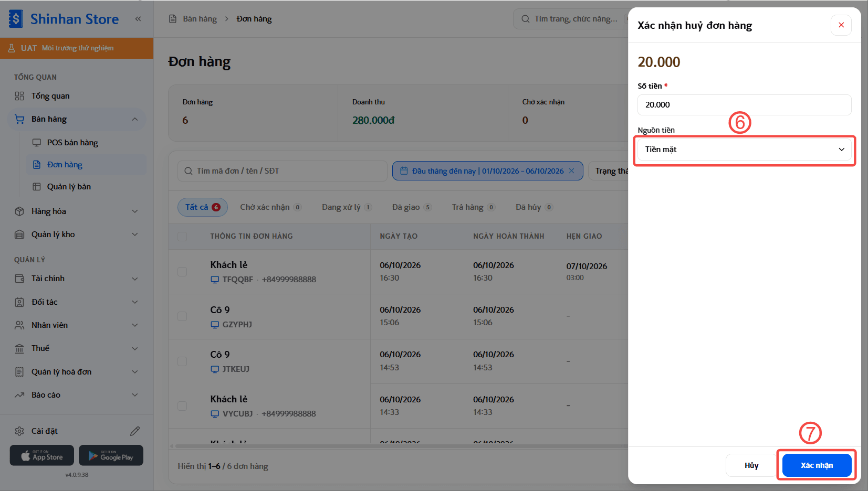Clear the date filter with X icon

point(572,171)
